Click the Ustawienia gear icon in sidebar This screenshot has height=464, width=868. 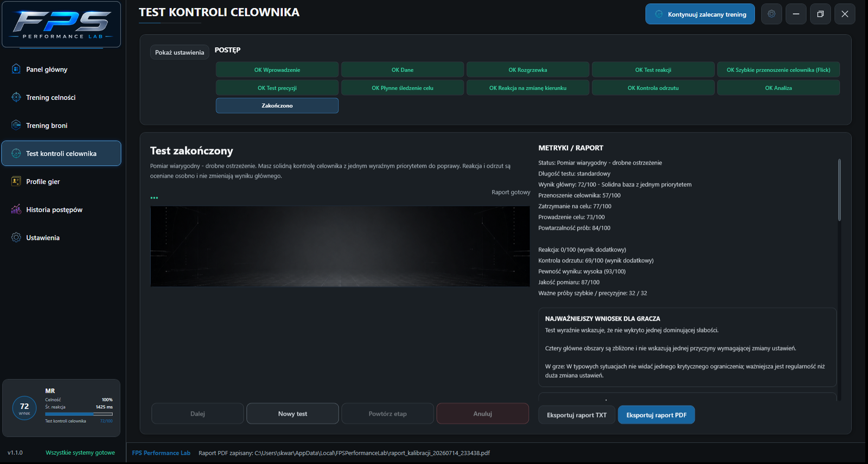click(x=16, y=237)
